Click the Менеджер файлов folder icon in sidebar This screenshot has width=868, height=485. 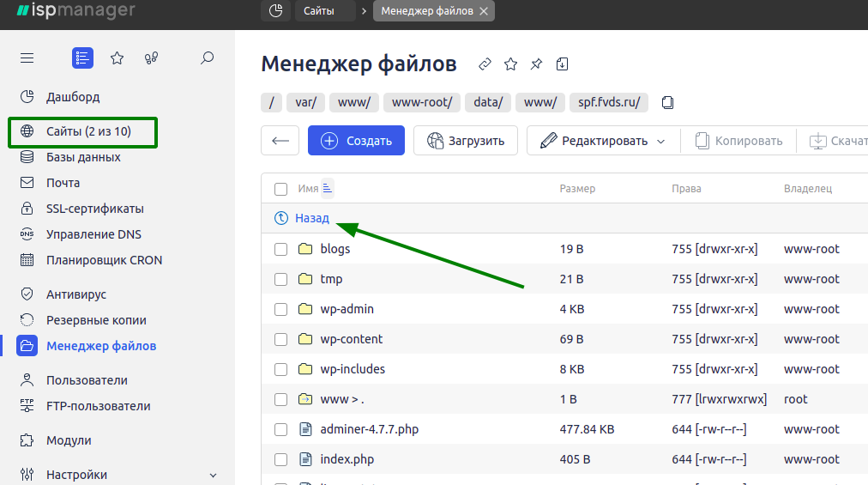pos(27,346)
